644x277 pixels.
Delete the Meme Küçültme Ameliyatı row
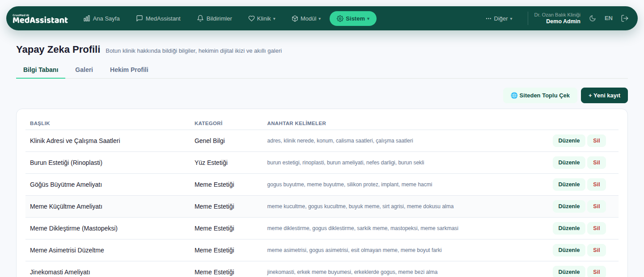click(x=597, y=206)
